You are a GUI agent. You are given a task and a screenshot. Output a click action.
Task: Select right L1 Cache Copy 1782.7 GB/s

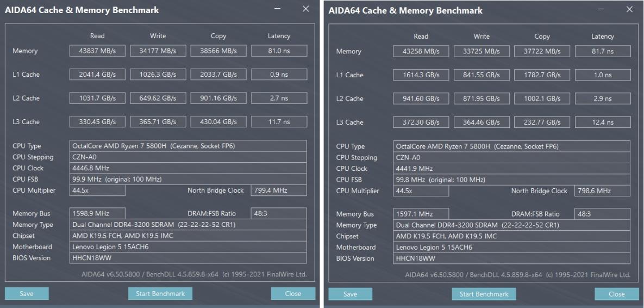(542, 75)
